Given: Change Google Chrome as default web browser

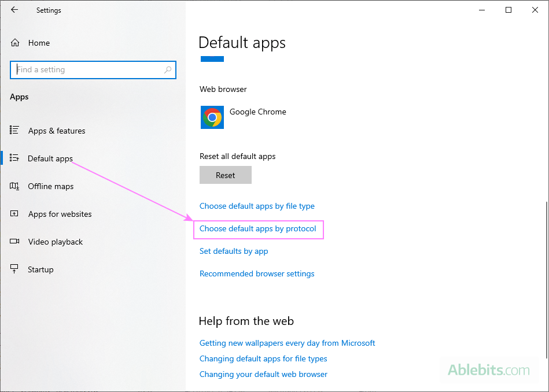Looking at the screenshot, I should 257,117.
